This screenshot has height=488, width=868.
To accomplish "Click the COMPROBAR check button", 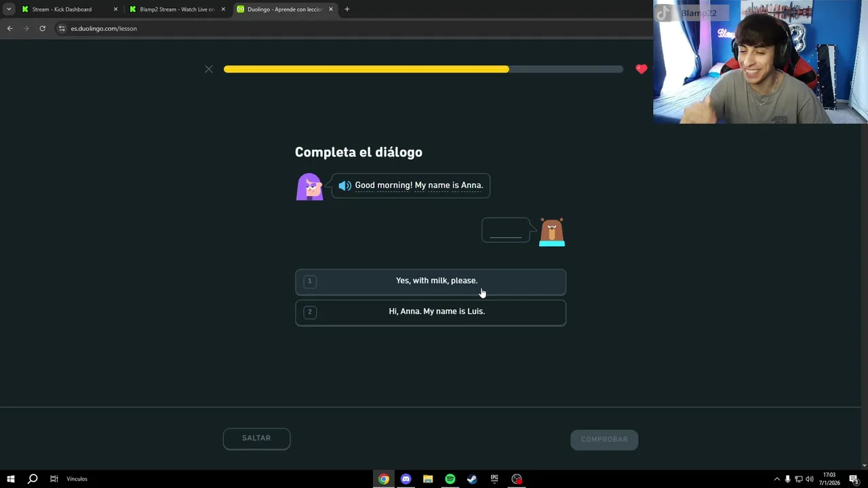I will [x=604, y=439].
